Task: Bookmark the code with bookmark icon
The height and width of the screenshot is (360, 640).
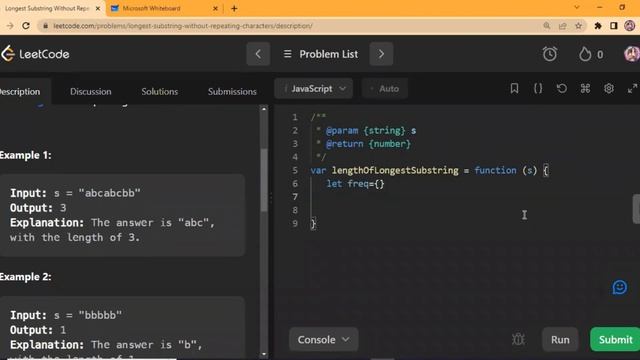Action: point(514,88)
